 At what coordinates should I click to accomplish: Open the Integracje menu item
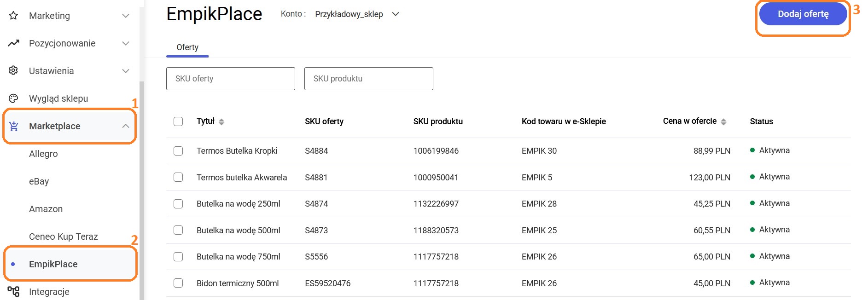coord(49,292)
